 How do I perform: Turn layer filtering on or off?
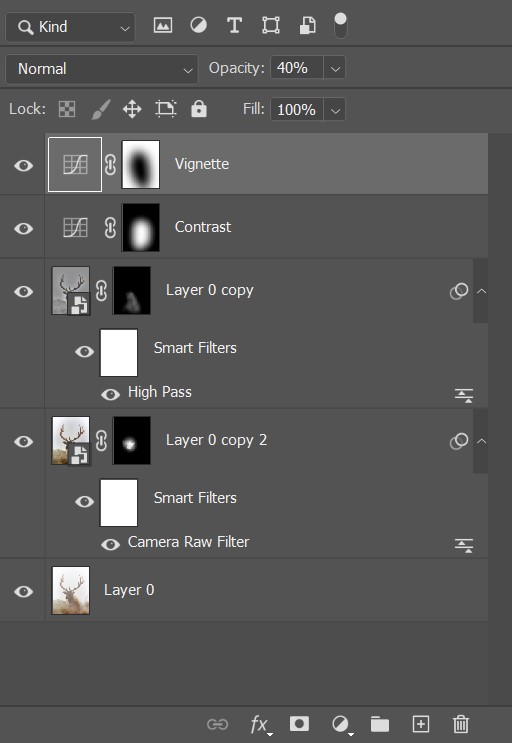[x=340, y=26]
